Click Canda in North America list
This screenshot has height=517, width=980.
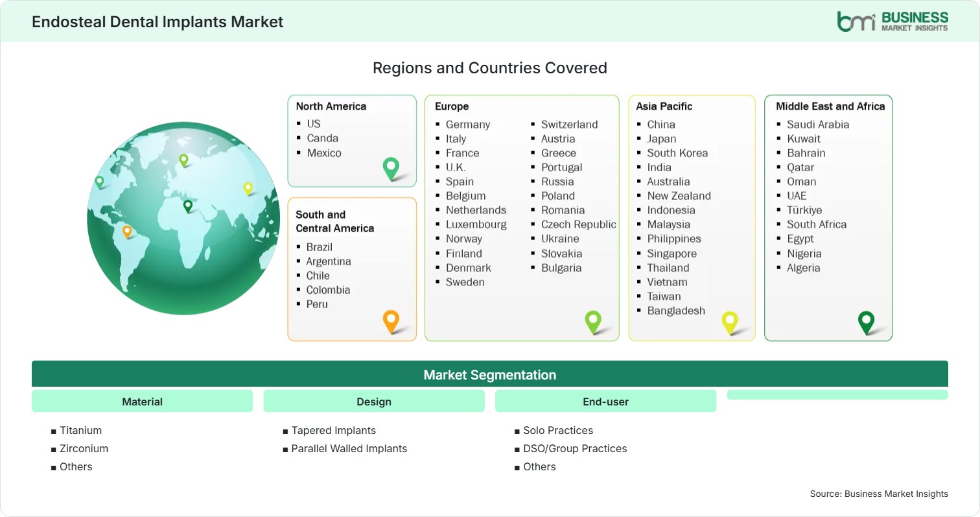(x=322, y=138)
